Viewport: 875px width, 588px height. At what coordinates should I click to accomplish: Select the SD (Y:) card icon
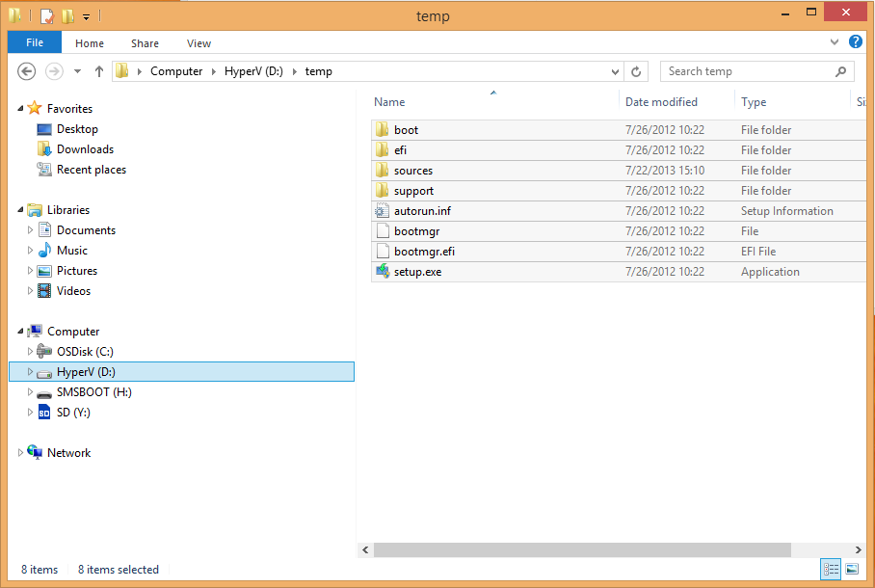44,413
